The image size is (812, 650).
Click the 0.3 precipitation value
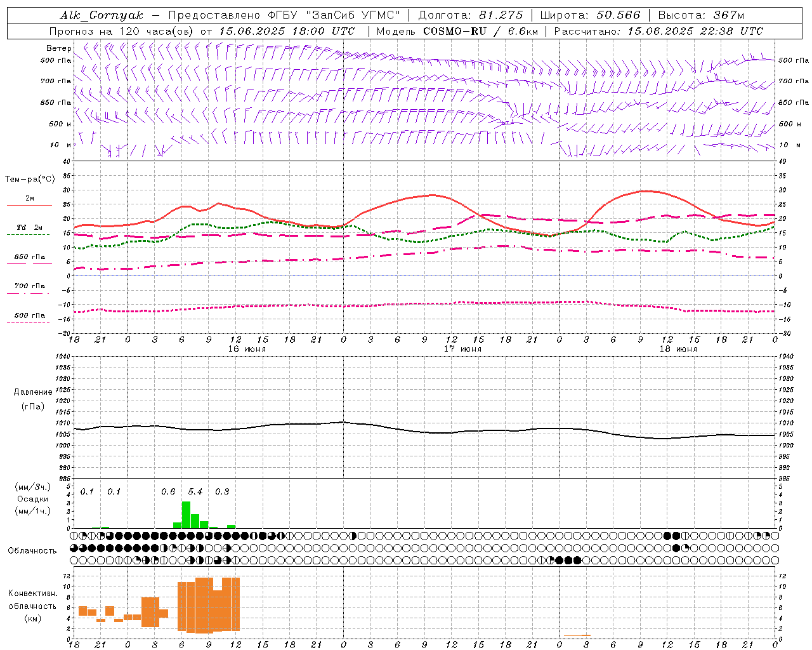[x=222, y=492]
